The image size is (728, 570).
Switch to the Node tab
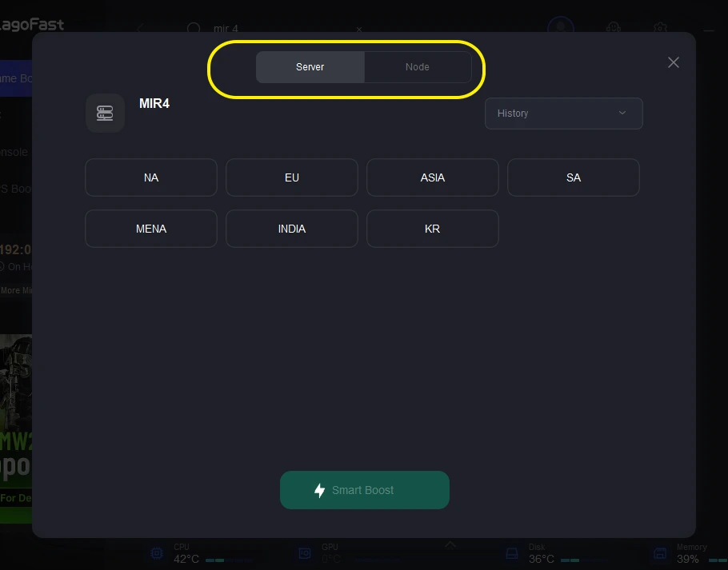pos(417,67)
